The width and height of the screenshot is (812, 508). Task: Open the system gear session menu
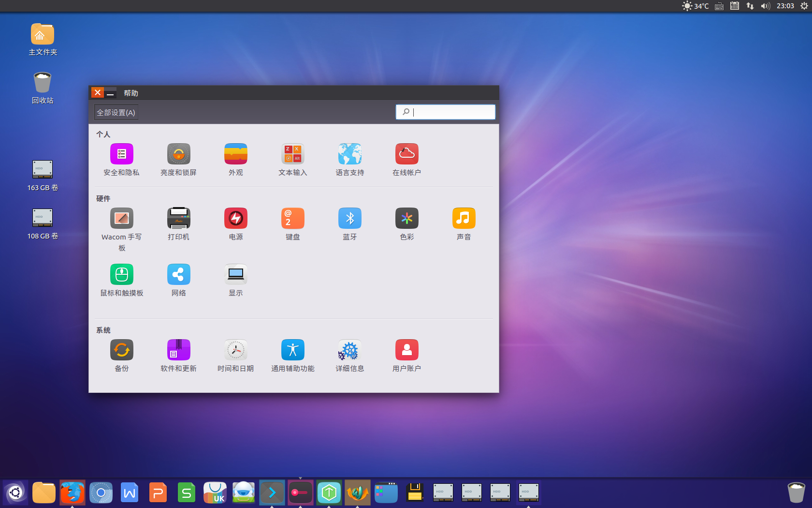(x=804, y=6)
